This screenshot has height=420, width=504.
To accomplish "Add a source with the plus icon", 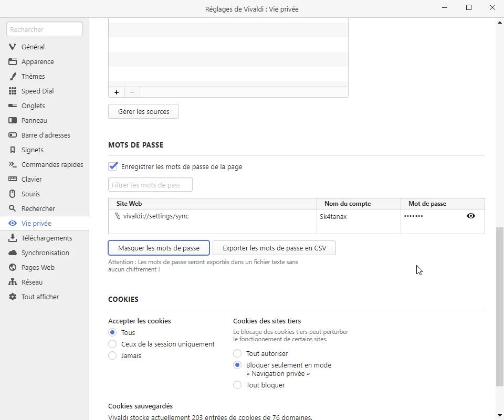I will 117,92.
